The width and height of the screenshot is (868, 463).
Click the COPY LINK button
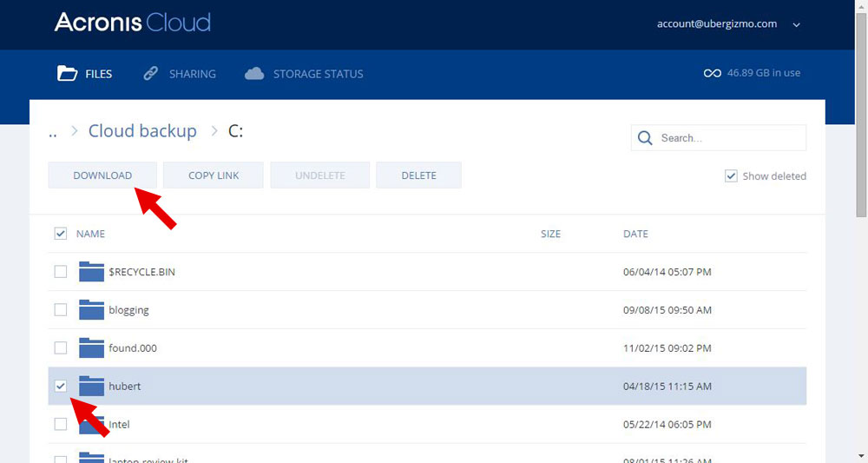click(x=214, y=175)
